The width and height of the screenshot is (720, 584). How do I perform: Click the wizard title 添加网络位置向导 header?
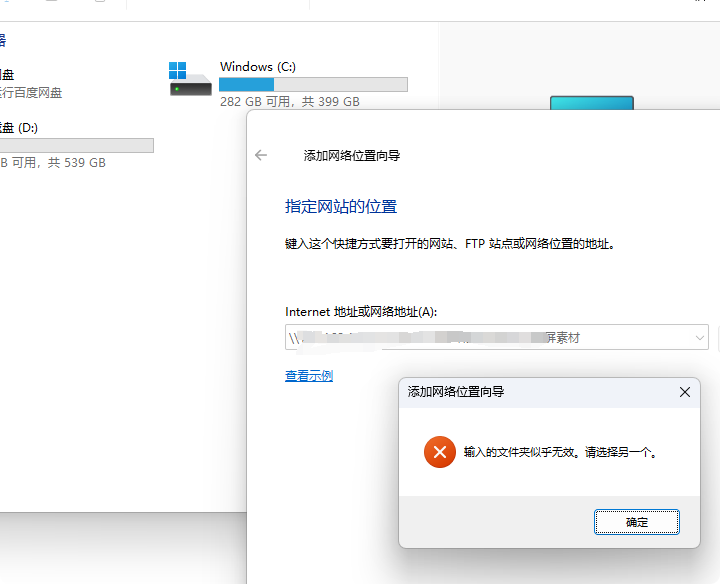tap(352, 156)
